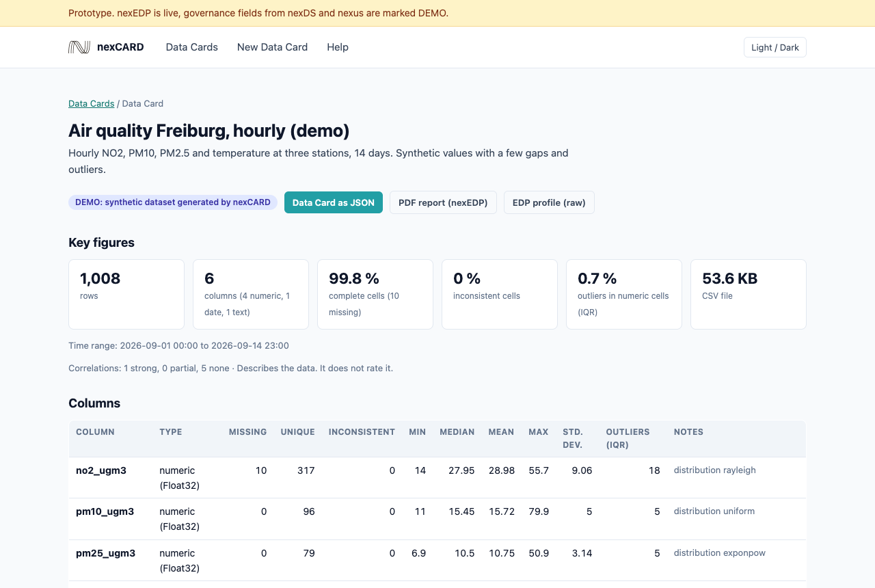Click the 'distribution exponpow' note

(720, 553)
